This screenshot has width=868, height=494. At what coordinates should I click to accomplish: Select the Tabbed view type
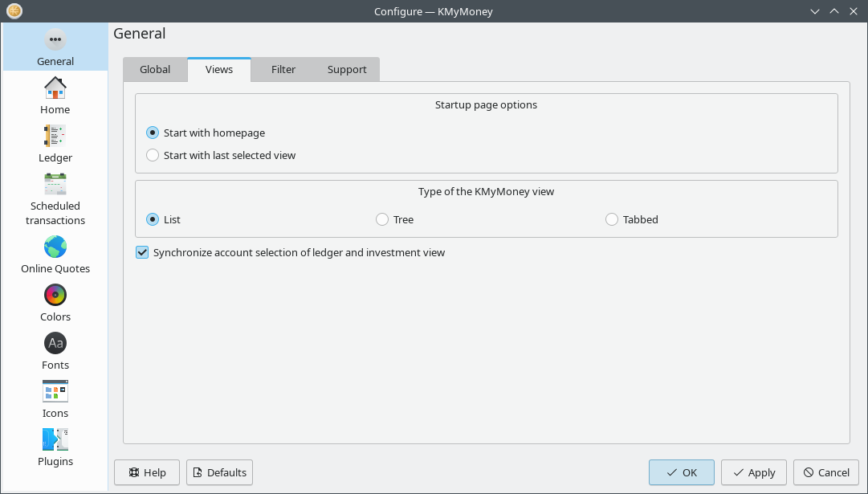point(612,218)
